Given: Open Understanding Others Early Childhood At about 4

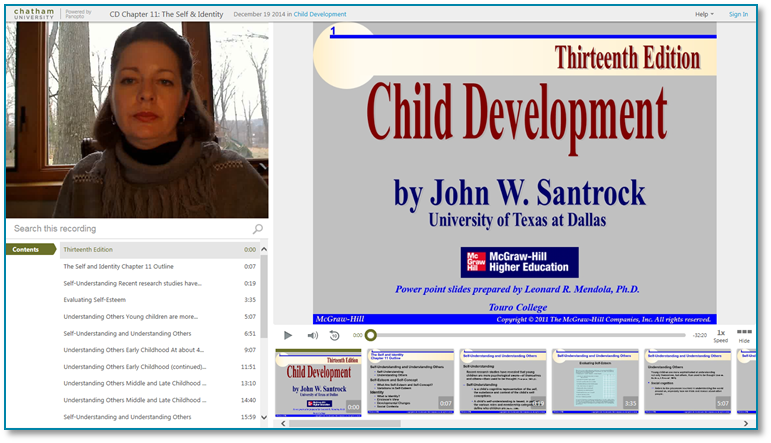Looking at the screenshot, I should 159,350.
